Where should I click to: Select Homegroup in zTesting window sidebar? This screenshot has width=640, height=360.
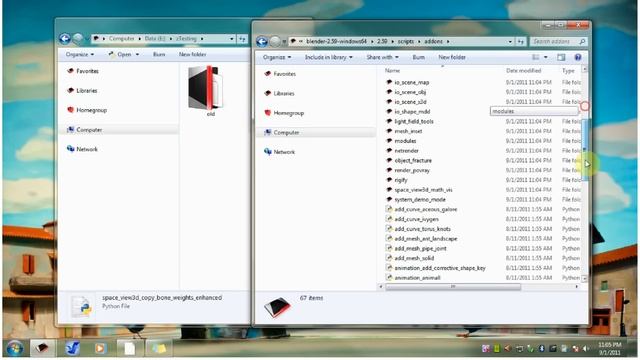click(91, 110)
